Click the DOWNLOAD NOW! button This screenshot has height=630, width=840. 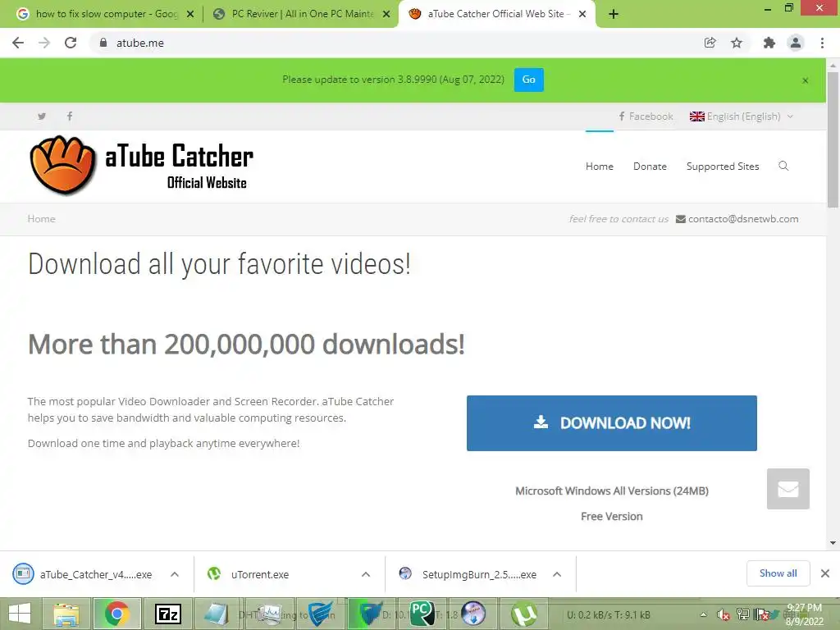(x=612, y=423)
